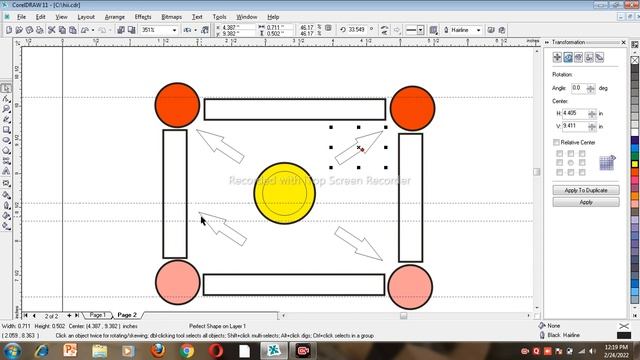Open Google Chrome from the taskbar
Image resolution: width=640 pixels, height=360 pixels.
(x=187, y=351)
